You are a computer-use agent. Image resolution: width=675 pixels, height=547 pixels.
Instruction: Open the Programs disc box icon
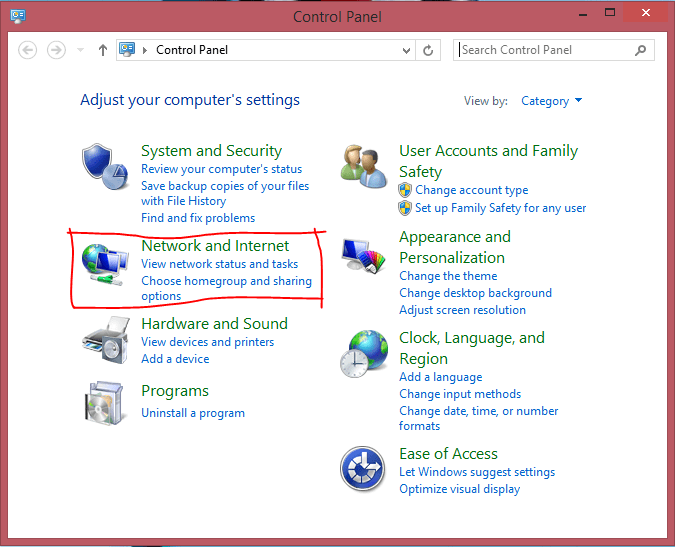[104, 403]
